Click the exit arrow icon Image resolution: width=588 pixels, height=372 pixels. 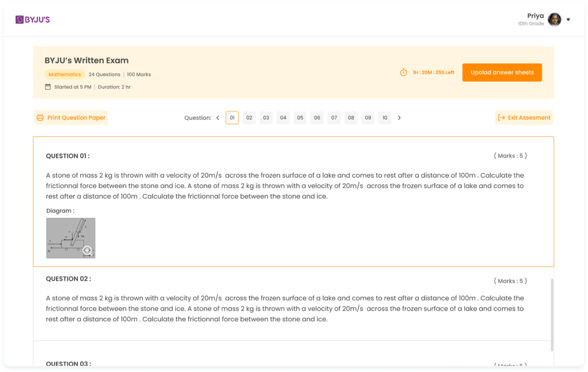coord(501,118)
